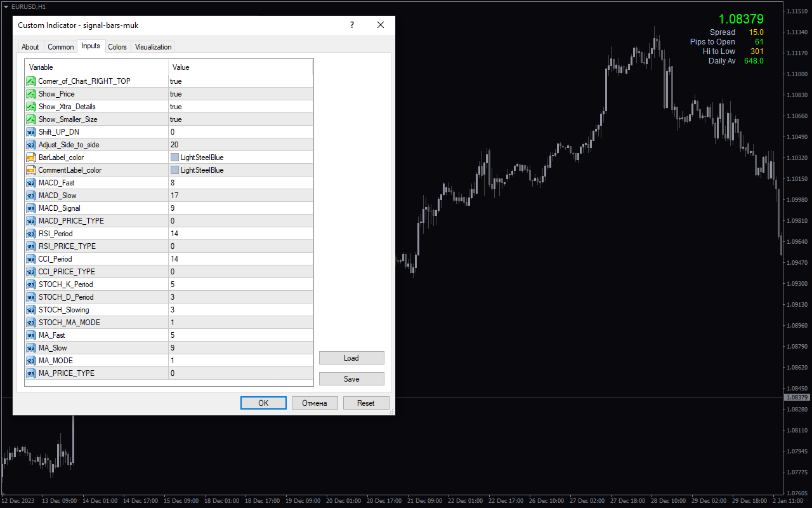Viewport: 812px width, 508px height.
Task: Click the CCI_Period variable name
Action: click(55, 259)
